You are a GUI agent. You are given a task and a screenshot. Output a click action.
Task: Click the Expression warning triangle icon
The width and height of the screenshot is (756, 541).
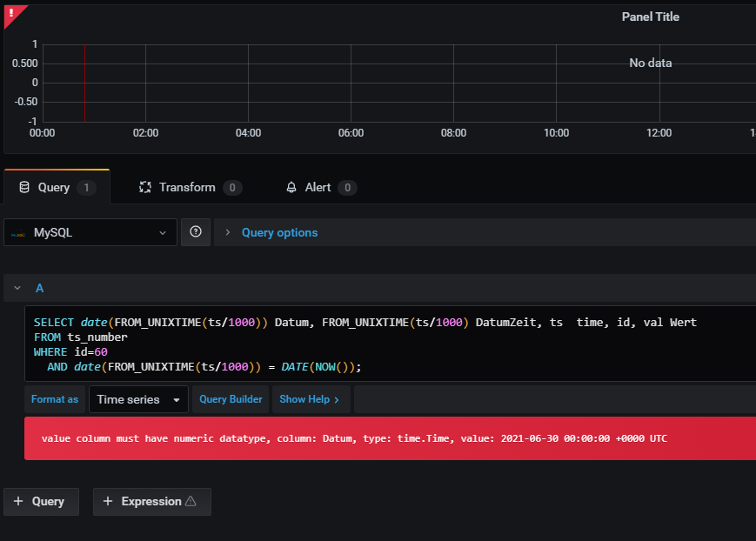point(191,501)
